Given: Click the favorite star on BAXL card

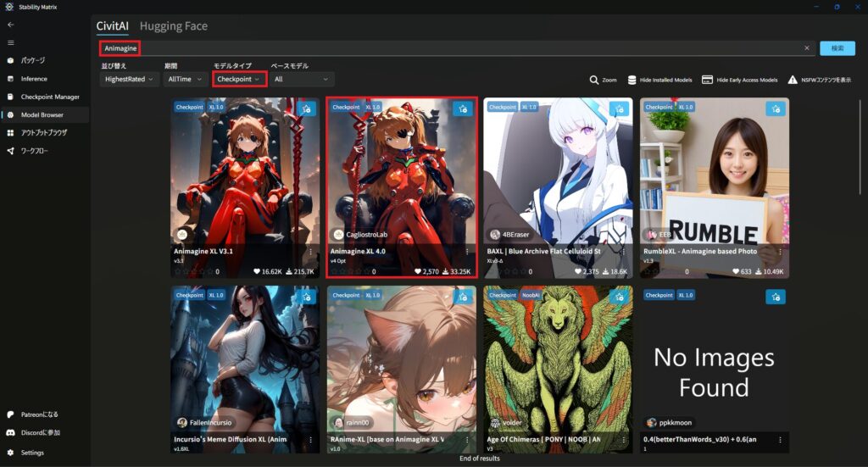Looking at the screenshot, I should (x=620, y=108).
